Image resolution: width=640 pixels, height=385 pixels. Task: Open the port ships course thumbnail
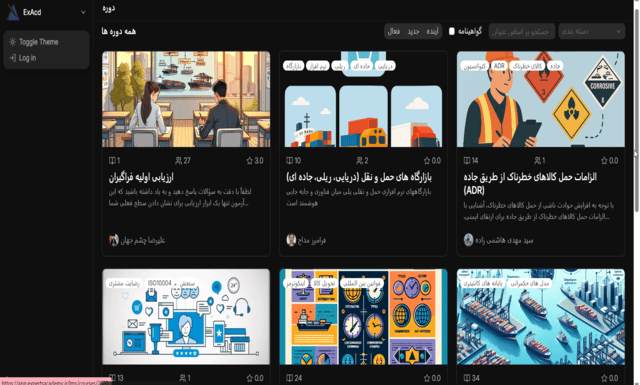pyautogui.click(x=540, y=316)
